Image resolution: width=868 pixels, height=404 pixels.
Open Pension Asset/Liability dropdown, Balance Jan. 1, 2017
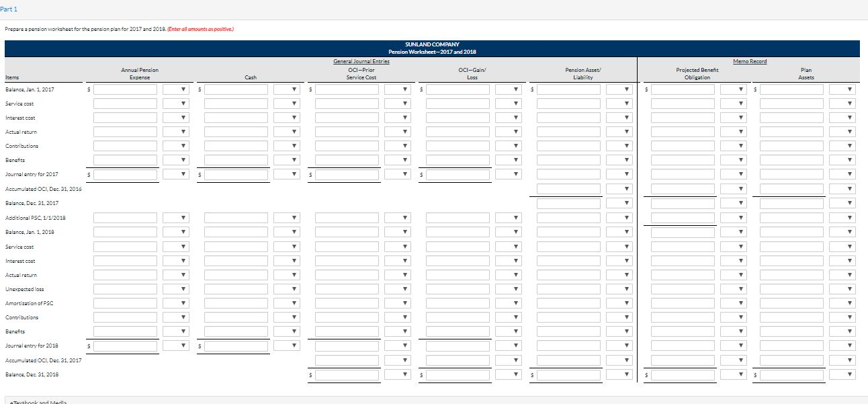[x=618, y=89]
